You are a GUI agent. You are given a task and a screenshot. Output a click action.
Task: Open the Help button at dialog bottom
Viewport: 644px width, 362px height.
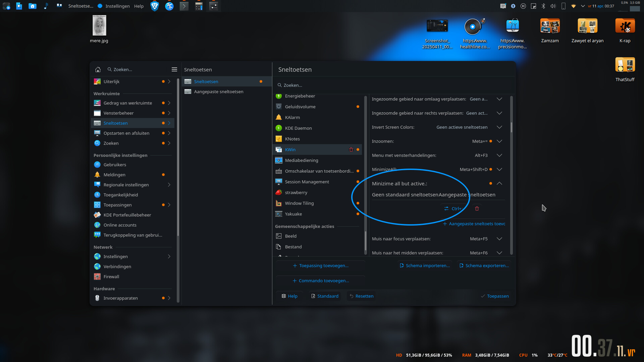[289, 296]
